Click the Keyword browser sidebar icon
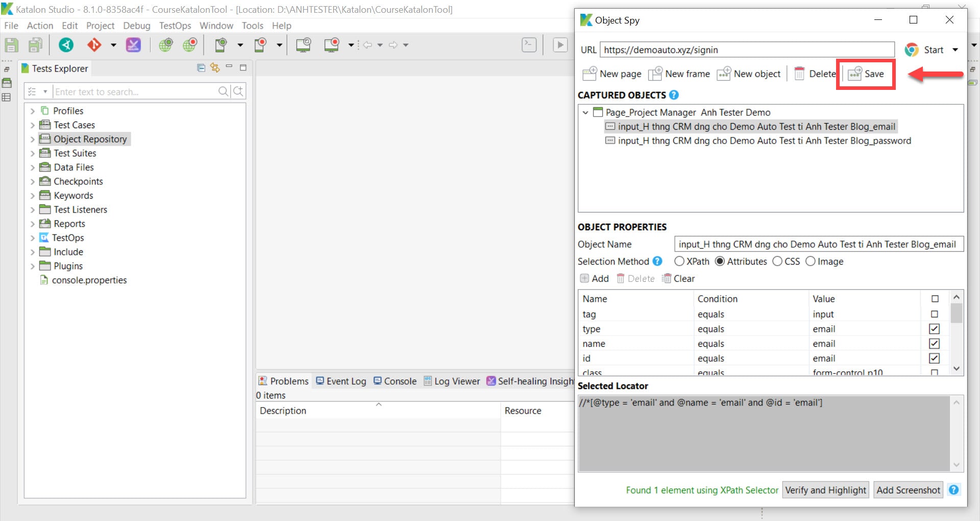 click(7, 83)
